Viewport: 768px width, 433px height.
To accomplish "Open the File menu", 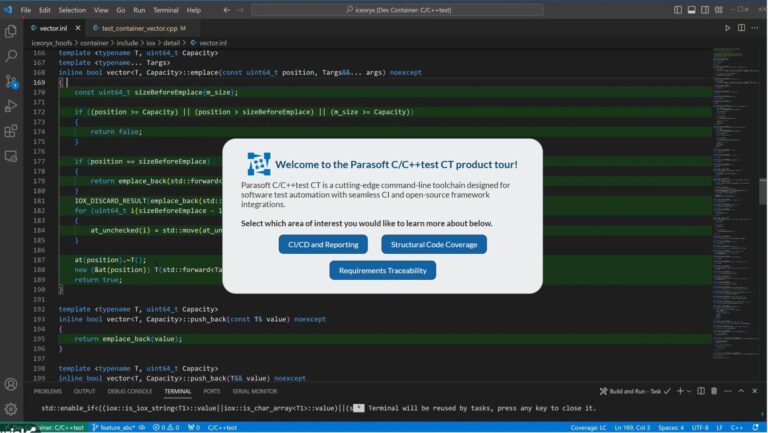I will pos(25,10).
